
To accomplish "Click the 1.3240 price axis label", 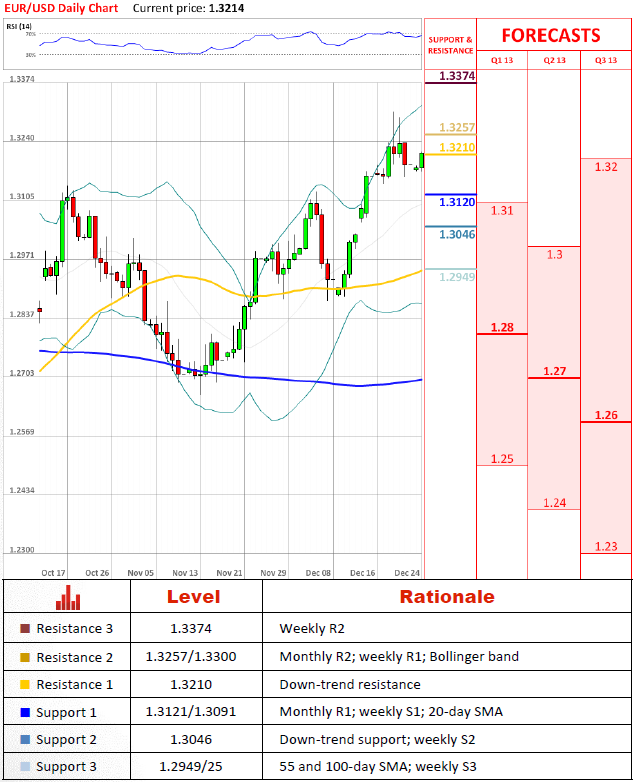I will pos(22,138).
